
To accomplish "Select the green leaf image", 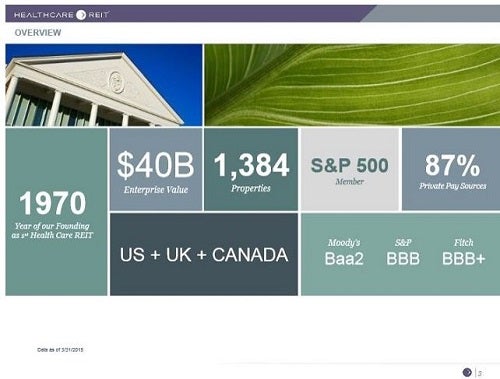I will tap(352, 85).
